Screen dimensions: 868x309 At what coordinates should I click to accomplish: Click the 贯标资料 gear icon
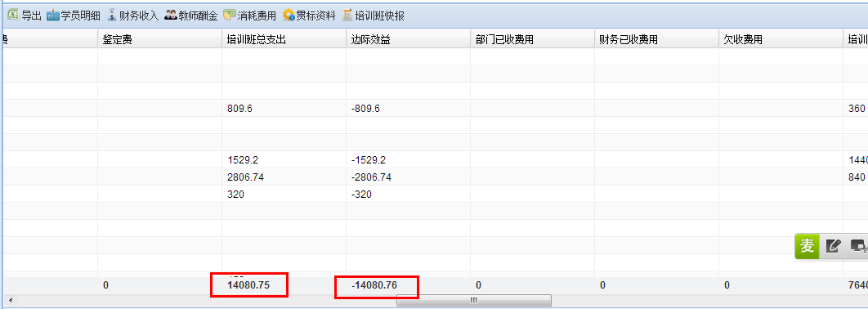pyautogui.click(x=289, y=15)
